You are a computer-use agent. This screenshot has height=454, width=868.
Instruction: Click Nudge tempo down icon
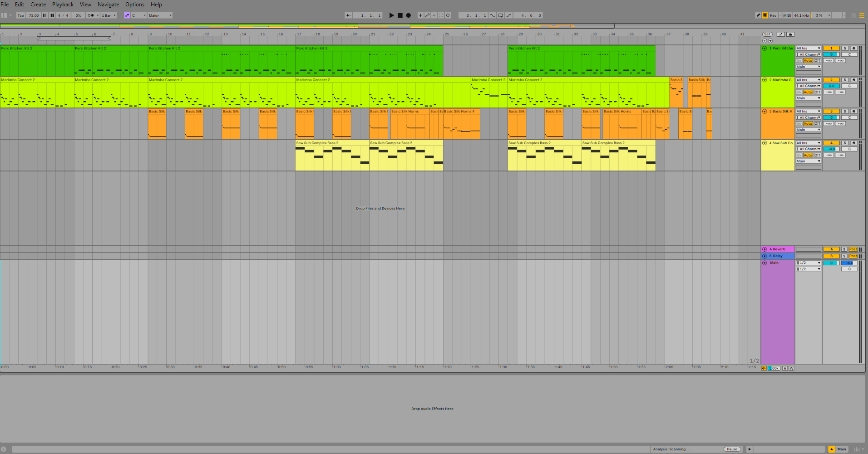(x=45, y=15)
